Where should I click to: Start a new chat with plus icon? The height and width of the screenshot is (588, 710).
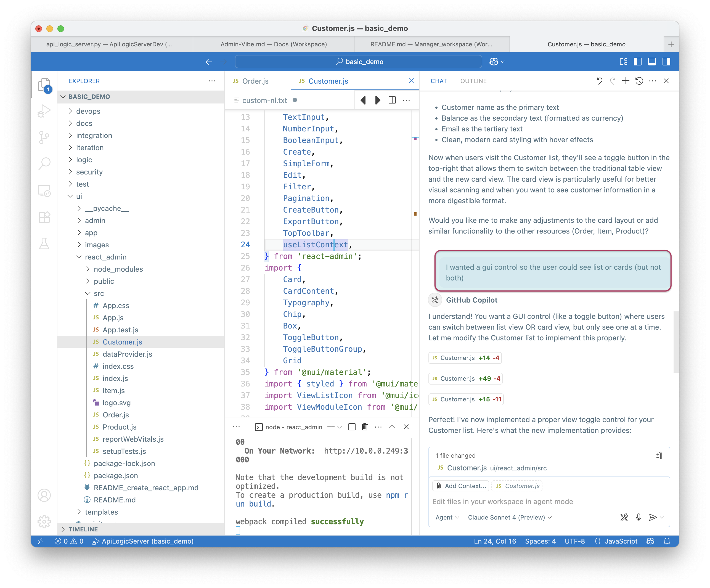(x=626, y=81)
